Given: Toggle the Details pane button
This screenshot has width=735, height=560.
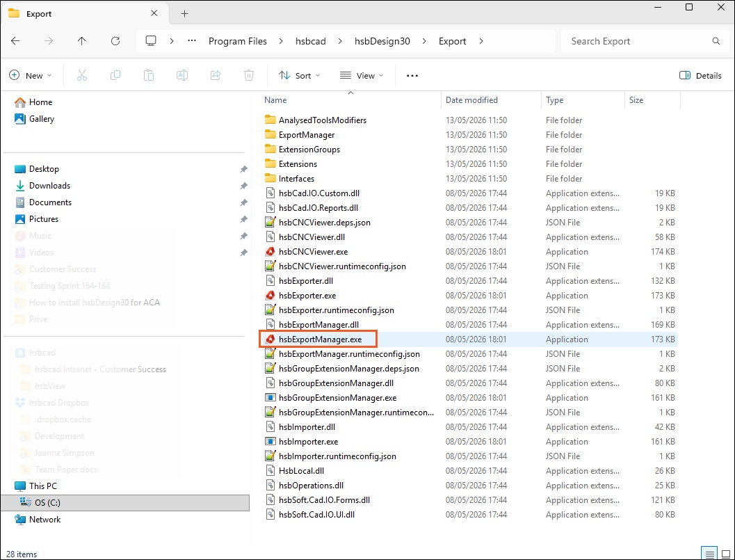Looking at the screenshot, I should pos(701,76).
